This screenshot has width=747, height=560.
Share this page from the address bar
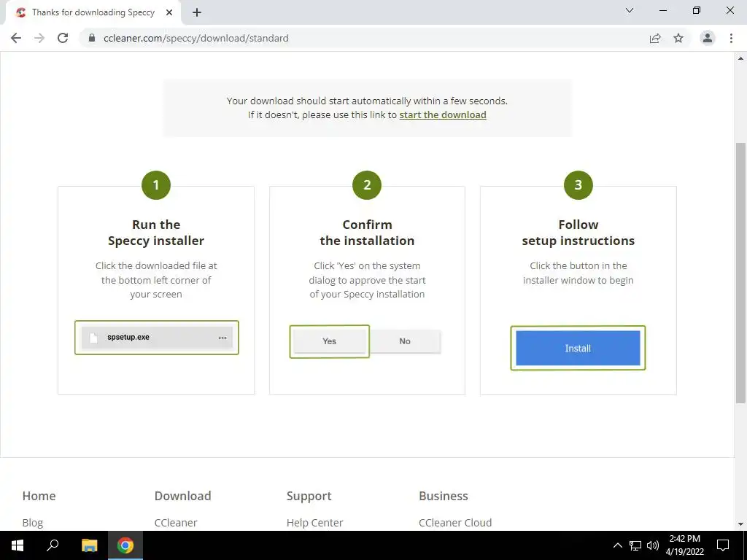tap(655, 38)
